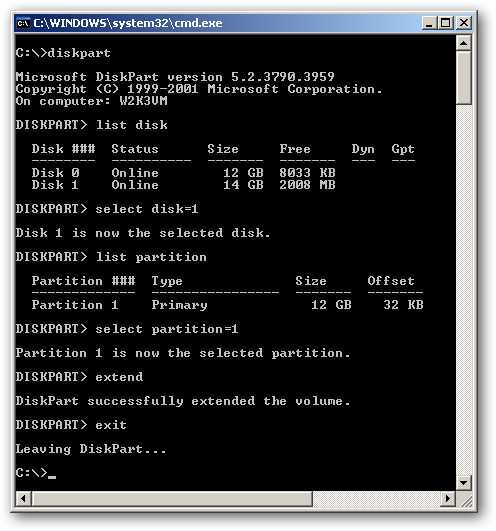Click the 'Copyright (C) 1999-2001 Microsoft Corporation.' line

(x=199, y=89)
